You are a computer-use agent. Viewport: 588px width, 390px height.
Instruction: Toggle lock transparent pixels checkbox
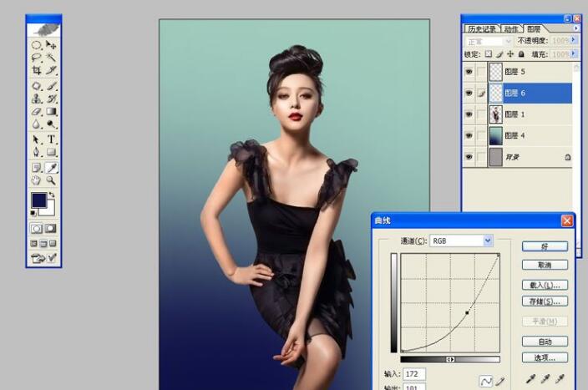coord(489,54)
